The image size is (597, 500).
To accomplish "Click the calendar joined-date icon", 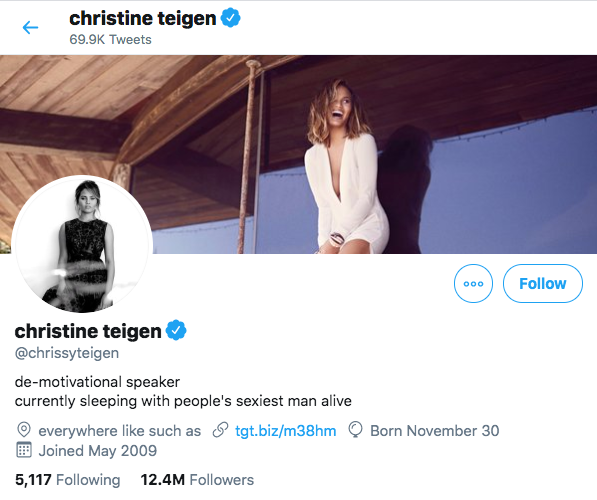I will [x=24, y=450].
